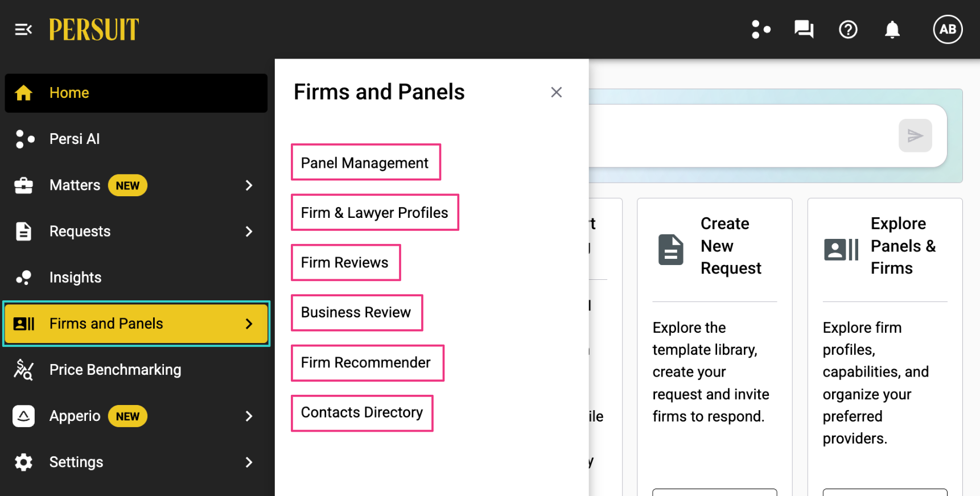Click the Create New Request card title
Viewport: 980px width, 496px height.
click(x=731, y=246)
